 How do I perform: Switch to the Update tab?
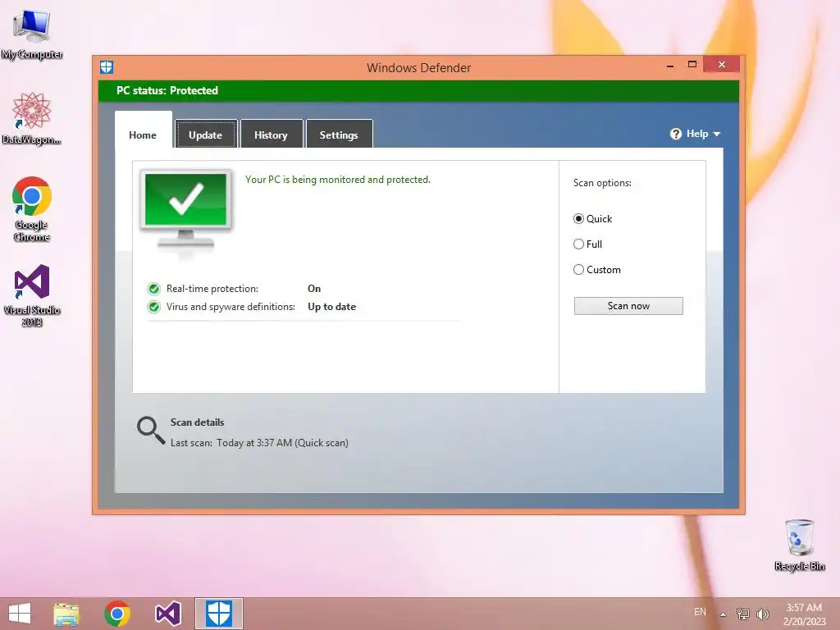tap(206, 135)
